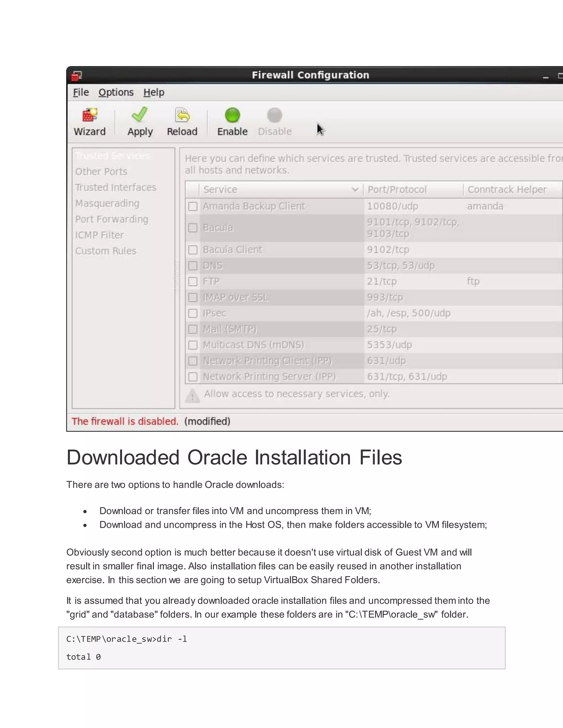The image size is (563, 728).
Task: Sort by the Conntrack Helper column header
Action: click(513, 190)
